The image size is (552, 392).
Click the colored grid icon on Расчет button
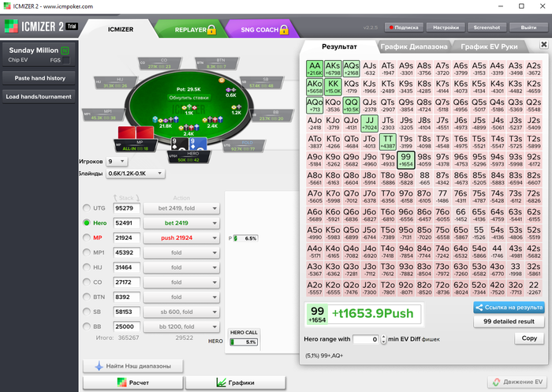pyautogui.click(x=121, y=383)
